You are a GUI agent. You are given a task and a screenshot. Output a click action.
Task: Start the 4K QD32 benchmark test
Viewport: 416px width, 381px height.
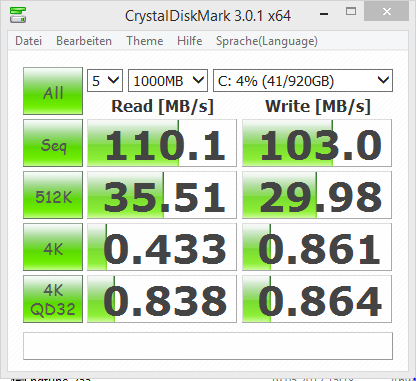click(53, 299)
